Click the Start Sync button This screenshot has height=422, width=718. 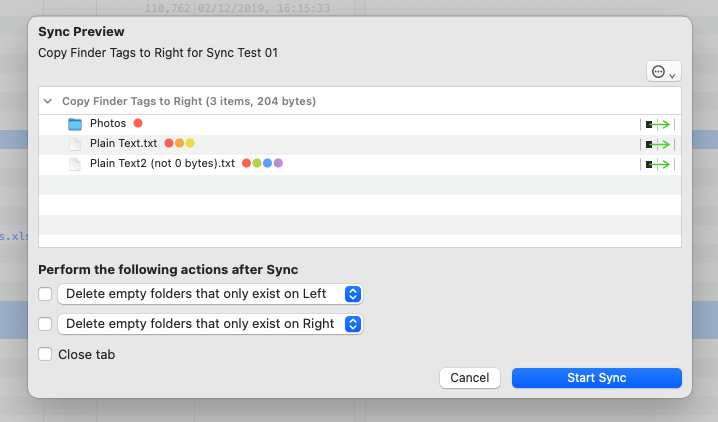pos(596,378)
